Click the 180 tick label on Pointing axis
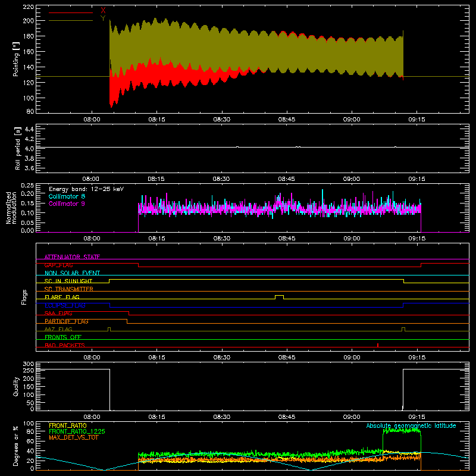476x476 pixels. click(28, 36)
